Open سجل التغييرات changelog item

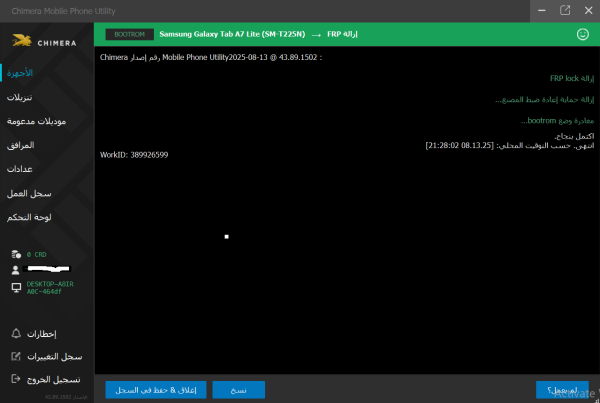tap(55, 357)
